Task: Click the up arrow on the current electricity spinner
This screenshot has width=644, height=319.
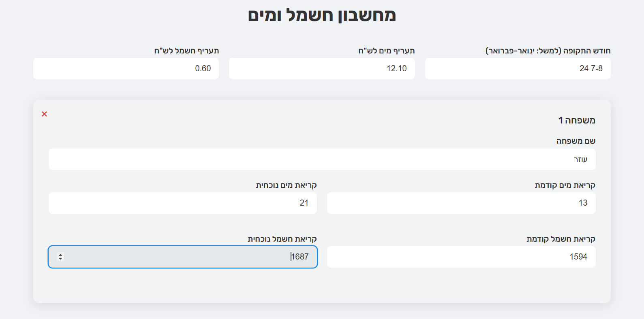Action: coord(60,255)
